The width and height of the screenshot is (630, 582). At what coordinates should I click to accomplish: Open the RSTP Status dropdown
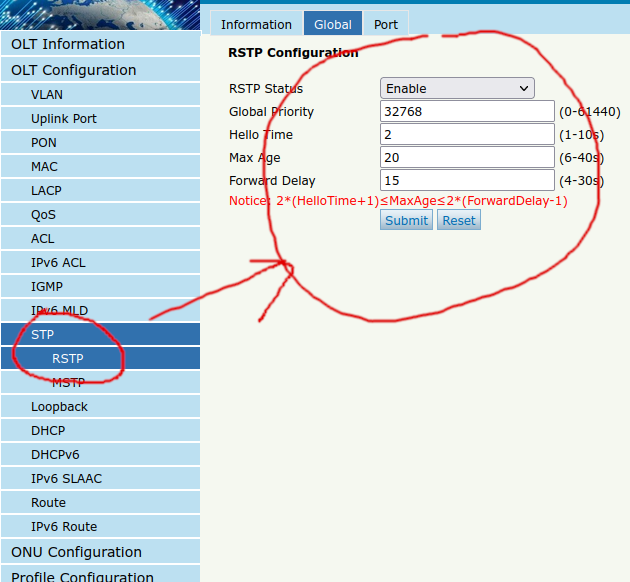[457, 89]
